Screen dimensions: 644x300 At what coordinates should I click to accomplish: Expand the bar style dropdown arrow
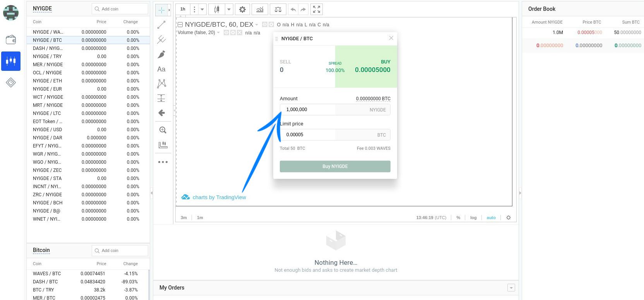[229, 9]
